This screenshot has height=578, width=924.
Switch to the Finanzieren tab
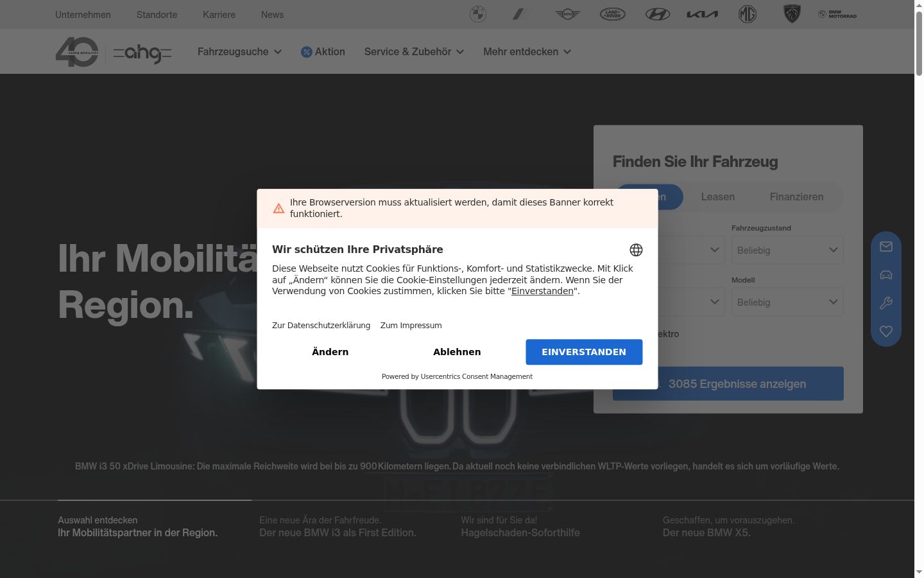796,197
